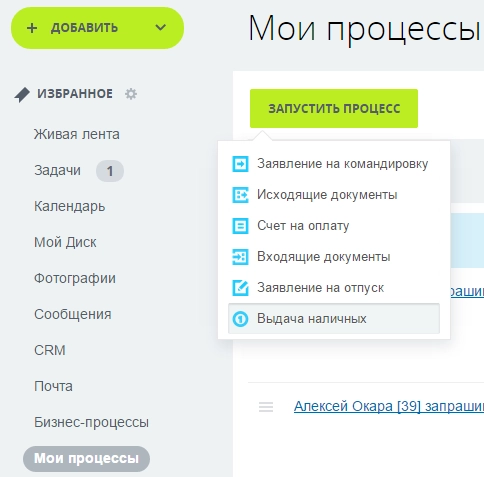The width and height of the screenshot is (484, 477).
Task: Select the active Мои процессы sidebar item
Action: pos(86,459)
